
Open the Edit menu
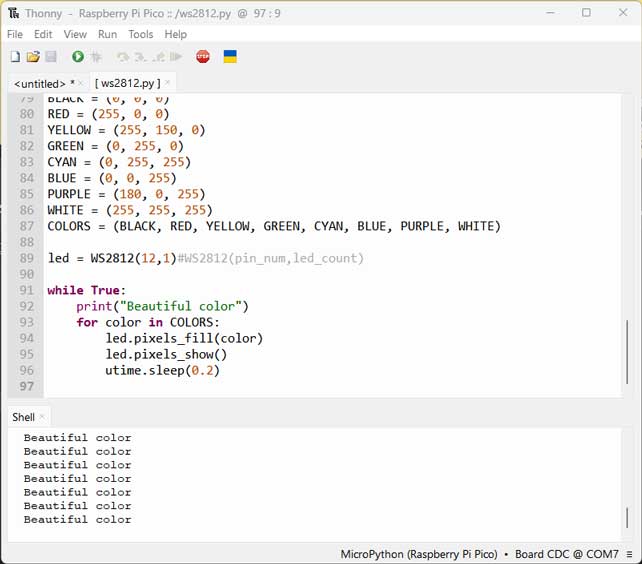click(43, 34)
